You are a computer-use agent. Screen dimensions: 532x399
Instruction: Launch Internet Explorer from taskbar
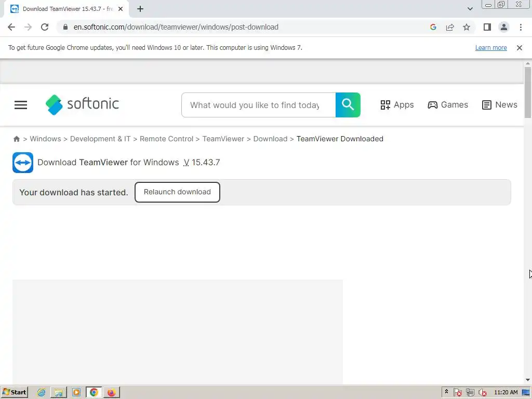tap(42, 393)
